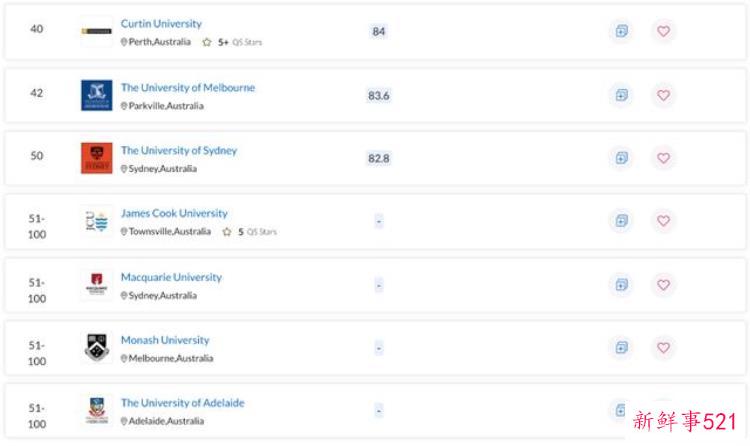Add Curtin University to comparison list
Screen dimensions: 750x446
622,31
